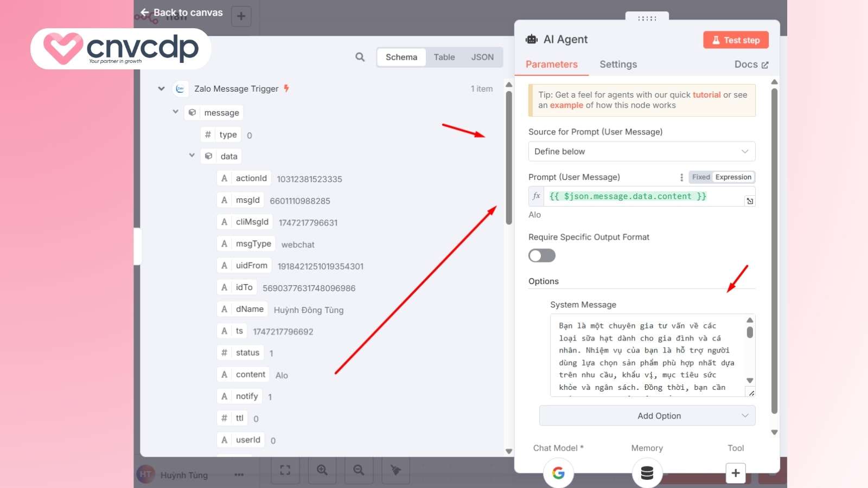
Task: Select the notify field
Action: [239, 396]
